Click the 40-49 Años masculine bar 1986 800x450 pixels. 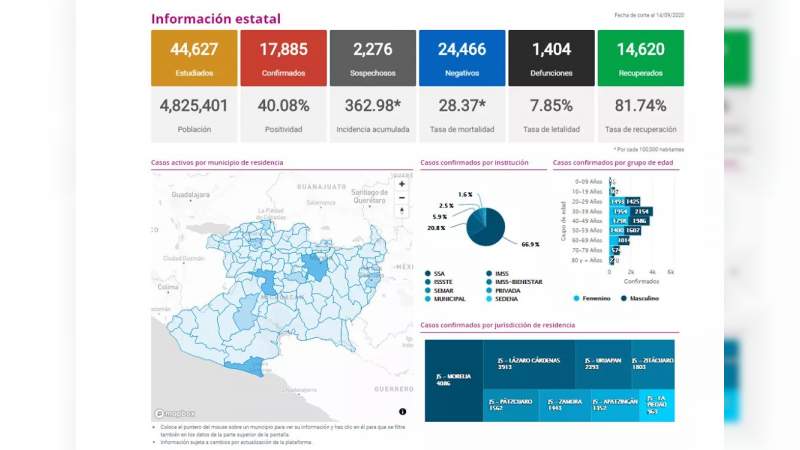coord(639,221)
